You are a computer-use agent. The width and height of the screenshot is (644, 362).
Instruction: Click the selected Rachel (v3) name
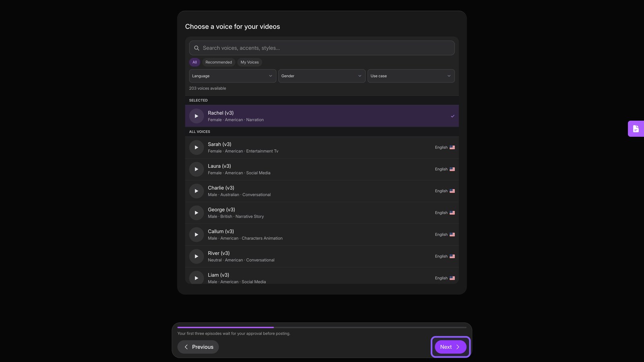pos(221,113)
